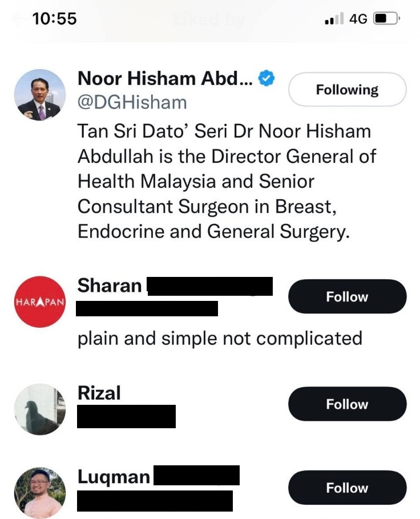Tap the battery status icon
The width and height of the screenshot is (420, 519).
click(386, 19)
